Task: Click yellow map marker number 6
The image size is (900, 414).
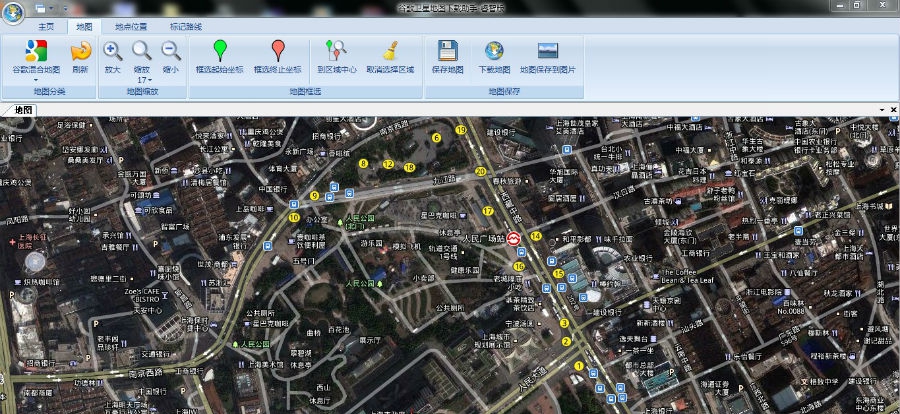Action: pos(436,138)
